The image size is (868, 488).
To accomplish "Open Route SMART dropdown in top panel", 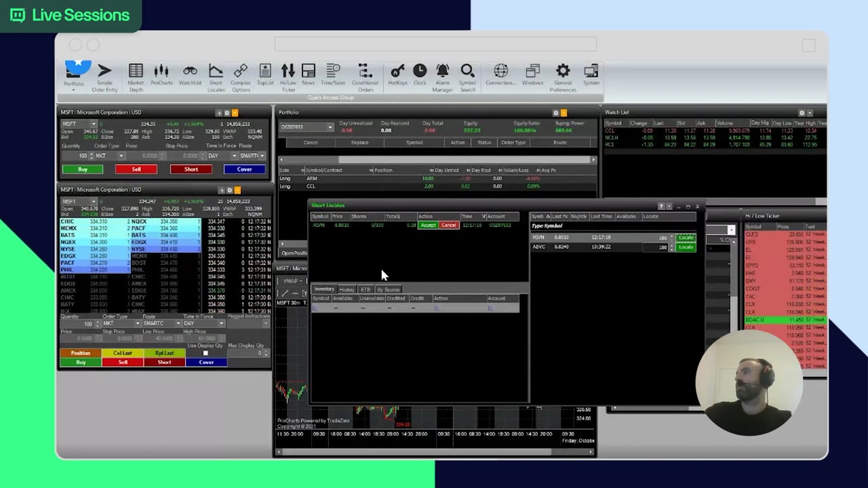I will [262, 156].
